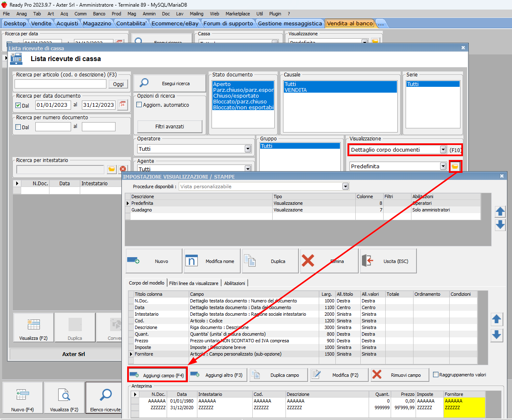Click Modifica nome button
The image size is (512, 420).
tap(212, 261)
